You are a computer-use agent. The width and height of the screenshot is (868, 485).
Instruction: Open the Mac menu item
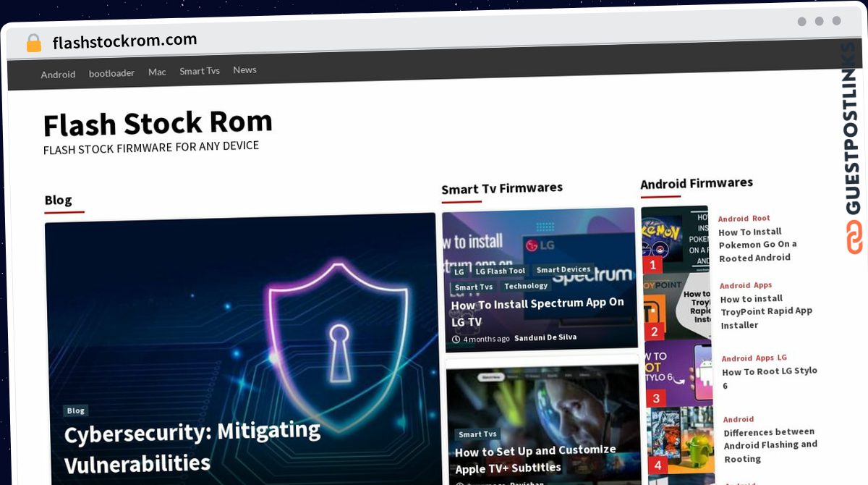tap(157, 72)
